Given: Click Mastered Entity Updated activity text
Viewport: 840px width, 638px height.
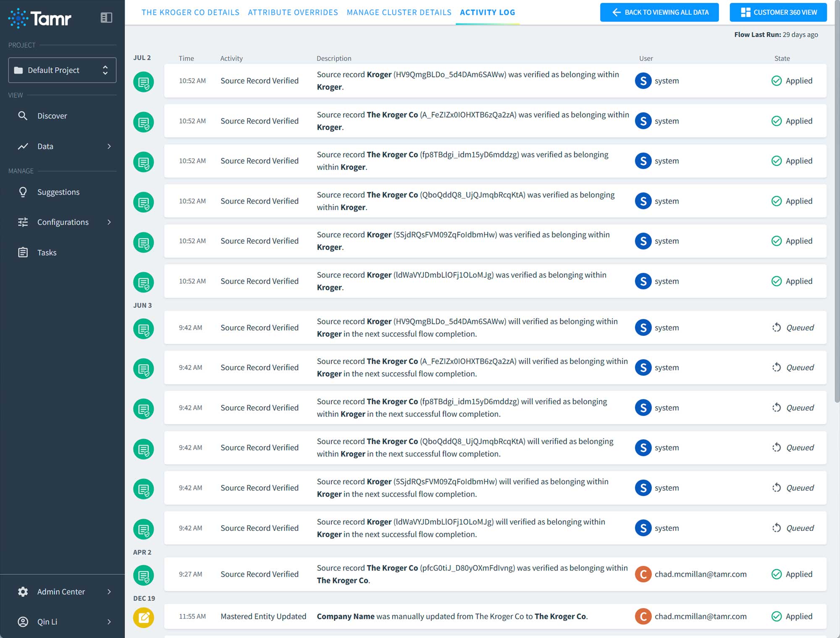Looking at the screenshot, I should [x=263, y=617].
